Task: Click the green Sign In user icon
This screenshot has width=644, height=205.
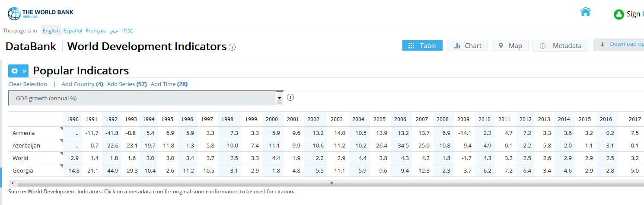Action: tap(619, 14)
